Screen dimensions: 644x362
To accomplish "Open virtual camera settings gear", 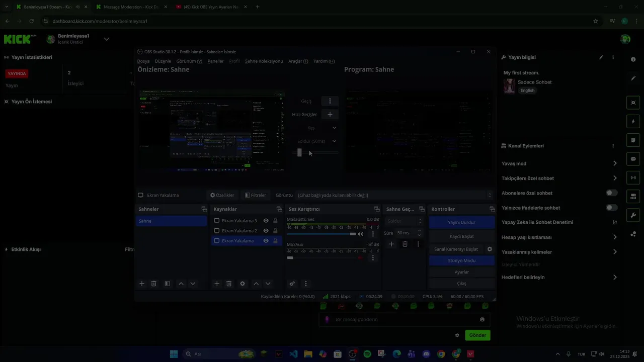I will [490, 249].
